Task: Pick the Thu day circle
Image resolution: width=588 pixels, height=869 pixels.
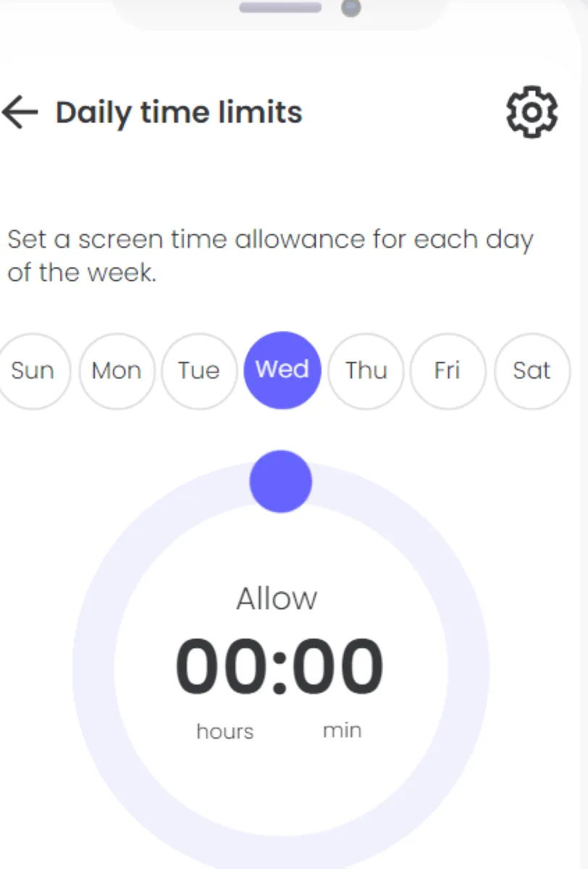Action: 366,370
